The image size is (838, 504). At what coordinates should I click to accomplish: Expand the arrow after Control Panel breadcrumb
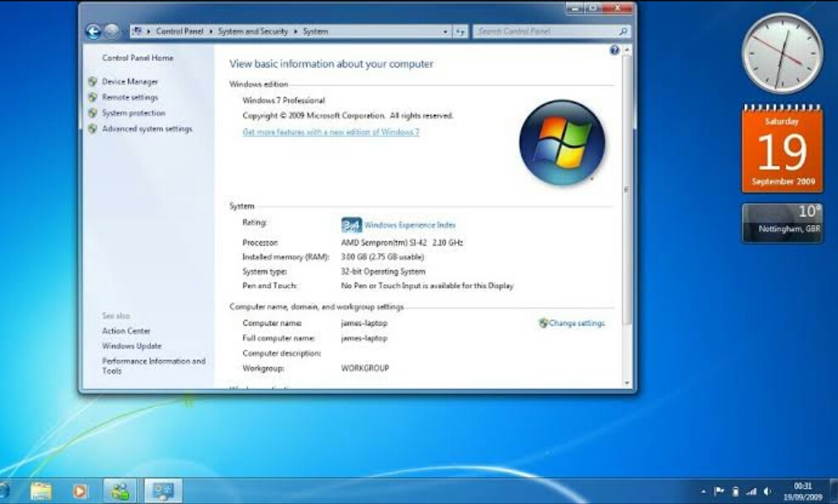click(x=212, y=31)
